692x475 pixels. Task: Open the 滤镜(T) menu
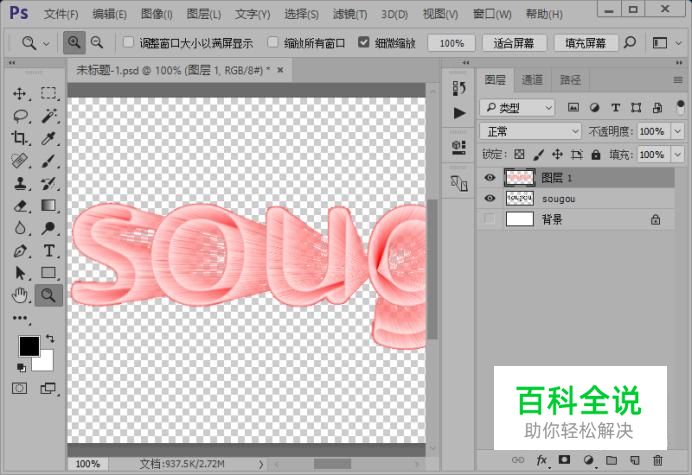click(350, 14)
